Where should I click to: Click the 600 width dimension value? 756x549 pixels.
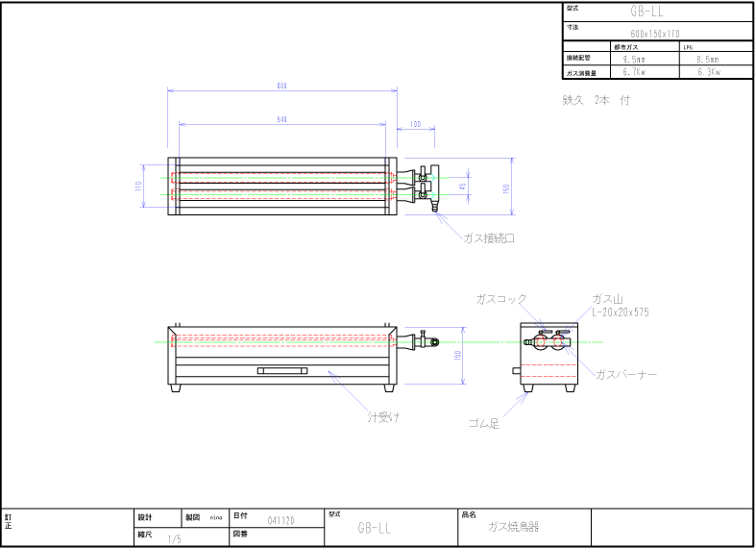pyautogui.click(x=281, y=86)
